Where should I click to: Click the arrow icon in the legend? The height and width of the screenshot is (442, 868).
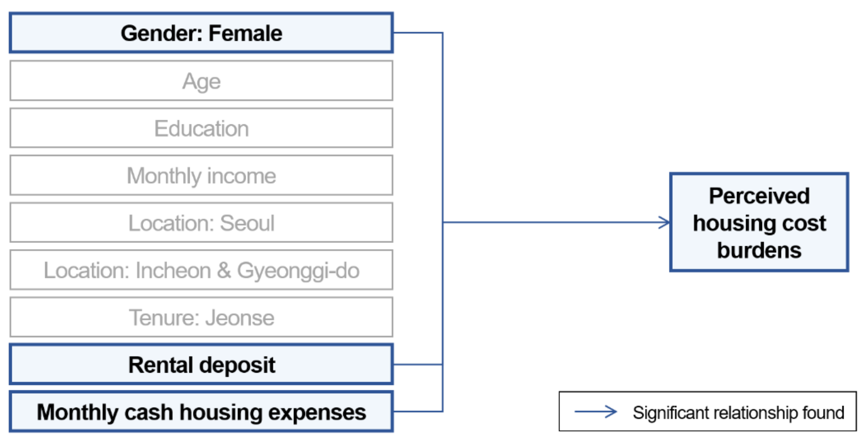(595, 412)
